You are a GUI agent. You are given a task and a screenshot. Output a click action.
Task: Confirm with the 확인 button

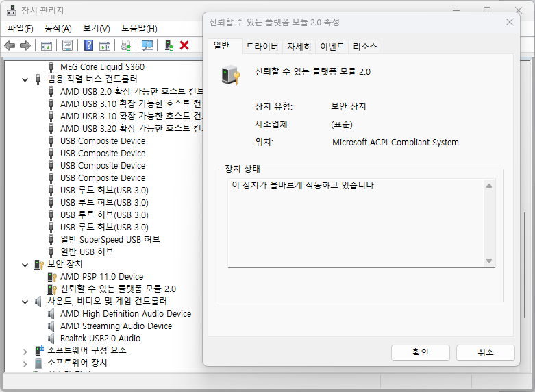pyautogui.click(x=421, y=352)
